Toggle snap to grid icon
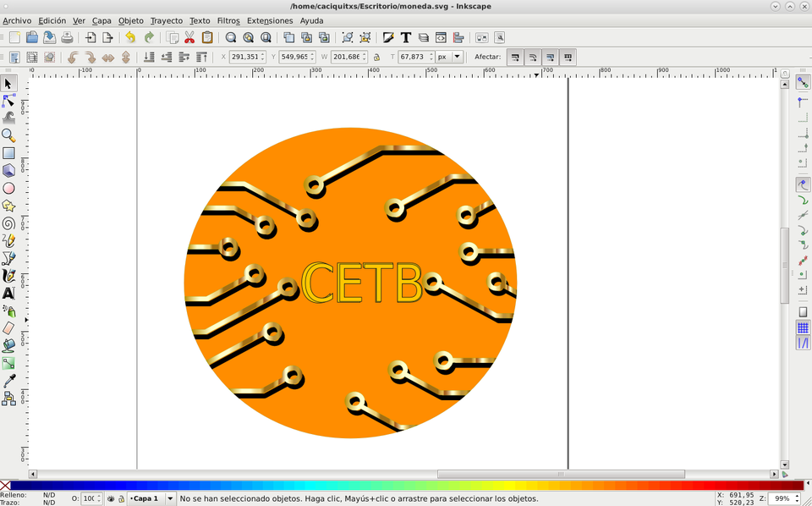 (803, 327)
